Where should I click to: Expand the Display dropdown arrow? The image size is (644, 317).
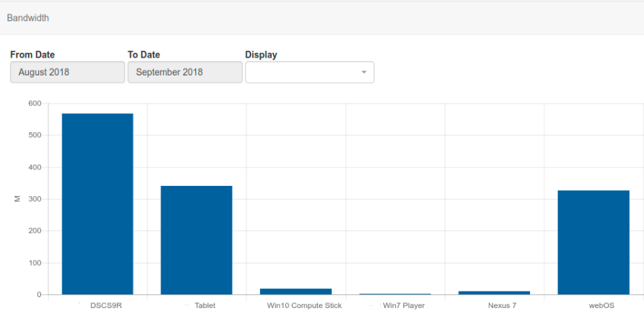coord(363,72)
